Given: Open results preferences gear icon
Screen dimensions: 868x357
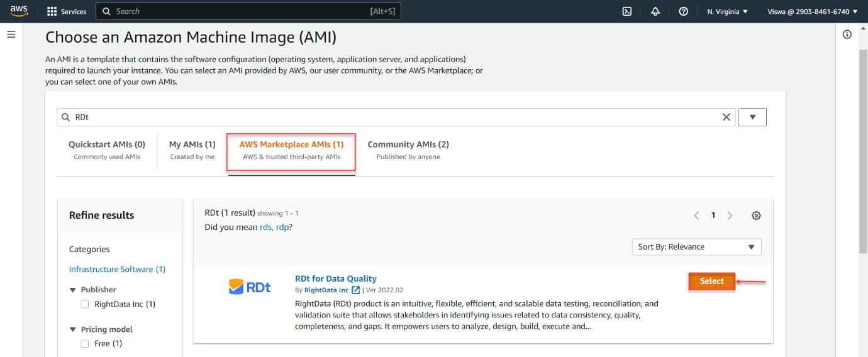Looking at the screenshot, I should pos(757,216).
